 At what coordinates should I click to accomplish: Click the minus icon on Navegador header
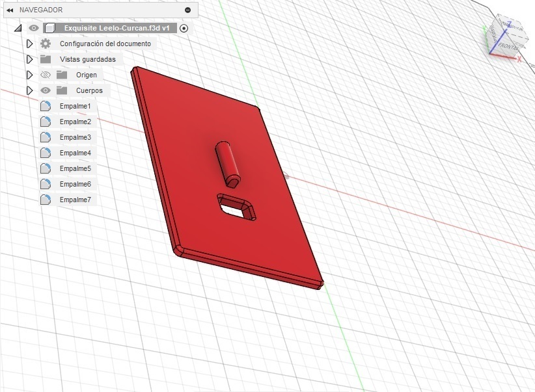coord(187,10)
